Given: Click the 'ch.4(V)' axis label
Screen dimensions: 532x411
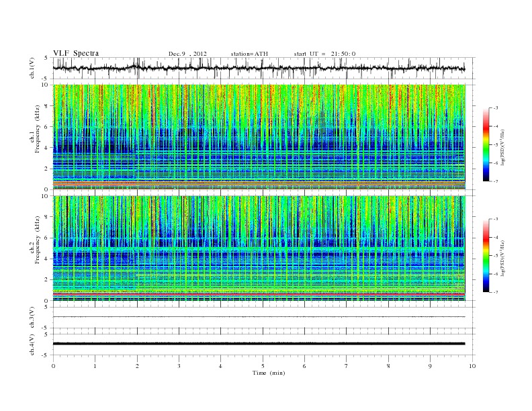Looking at the screenshot, I should click(32, 345).
